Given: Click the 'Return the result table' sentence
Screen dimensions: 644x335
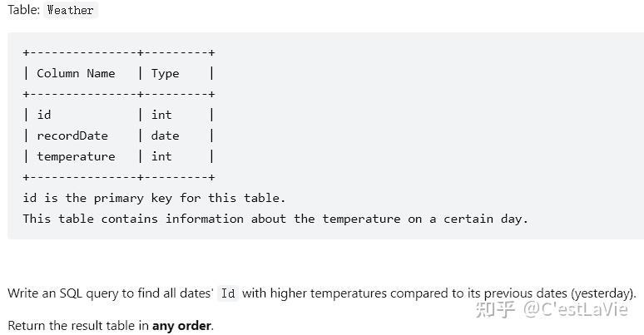Looking at the screenshot, I should pos(111,326).
